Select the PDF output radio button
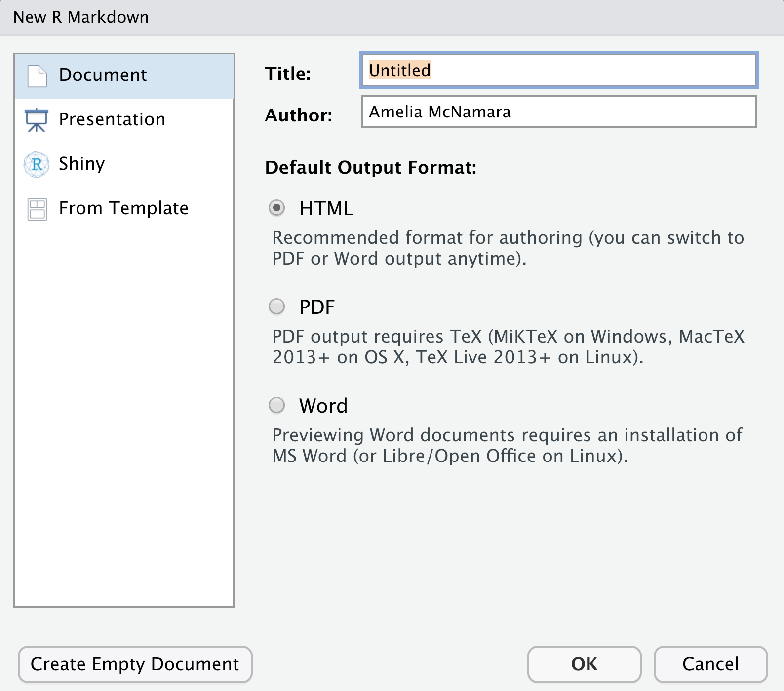 pyautogui.click(x=276, y=307)
